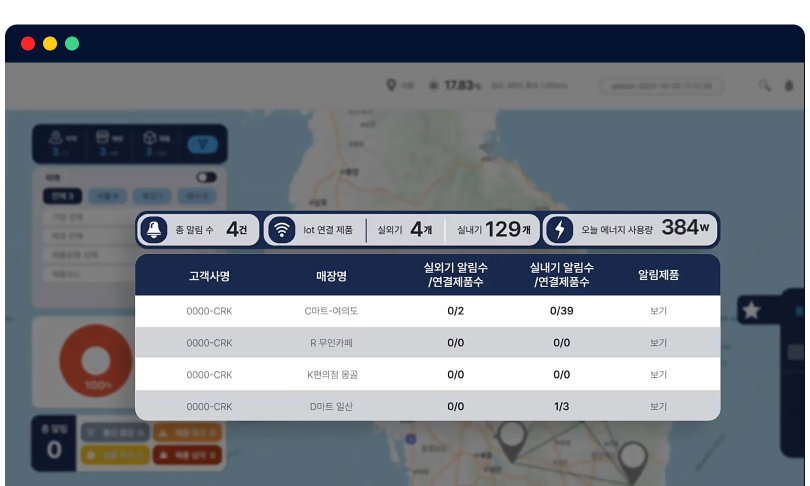Click the 오늘 에너지 사용량 384w value
This screenshot has height=486, width=810.
[x=685, y=228]
